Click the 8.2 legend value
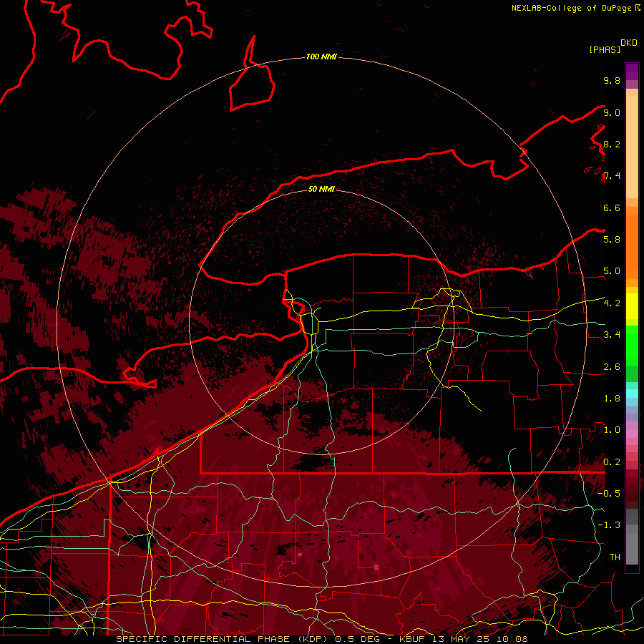Viewport: 644px width, 644px height. click(x=612, y=144)
